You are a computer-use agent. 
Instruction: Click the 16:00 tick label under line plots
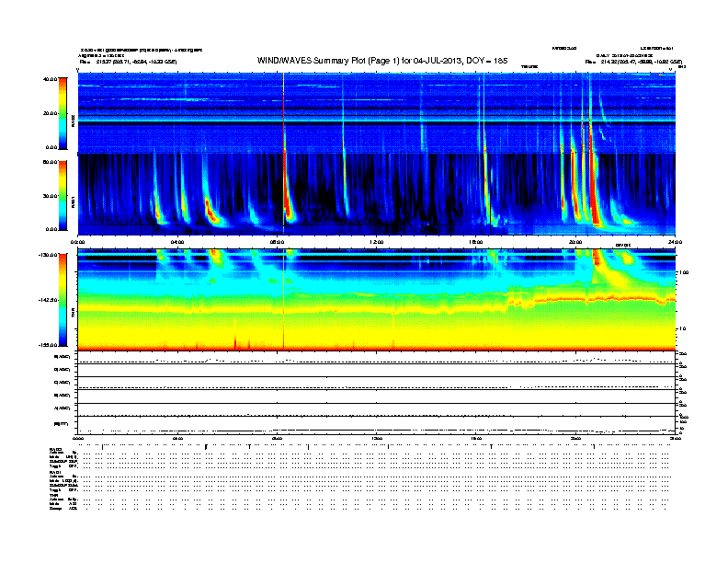coord(476,438)
